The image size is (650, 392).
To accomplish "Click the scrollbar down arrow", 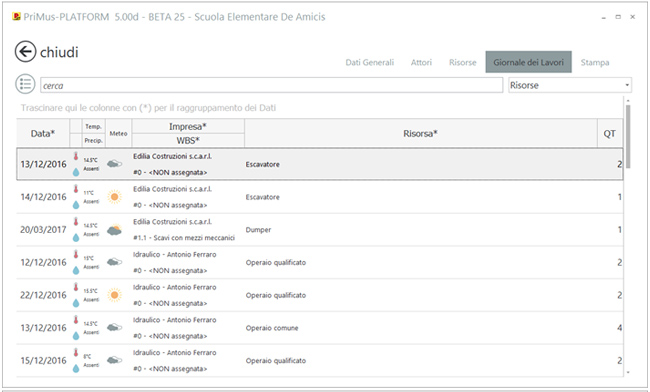I will 628,373.
